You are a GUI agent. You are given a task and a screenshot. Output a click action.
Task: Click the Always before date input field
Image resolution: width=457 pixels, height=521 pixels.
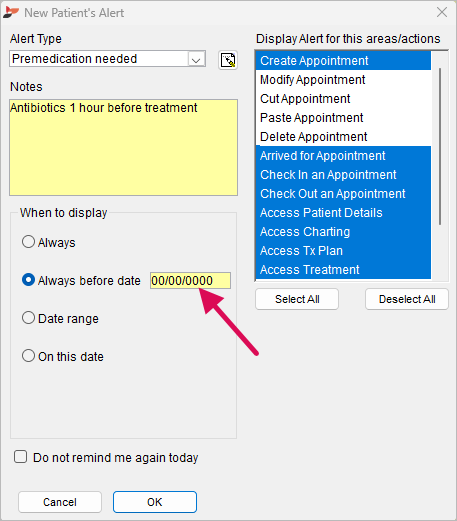click(x=190, y=281)
